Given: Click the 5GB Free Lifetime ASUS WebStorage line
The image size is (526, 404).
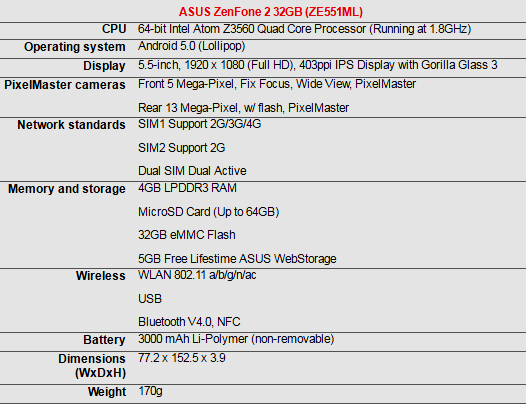Looking at the screenshot, I should [x=237, y=259].
